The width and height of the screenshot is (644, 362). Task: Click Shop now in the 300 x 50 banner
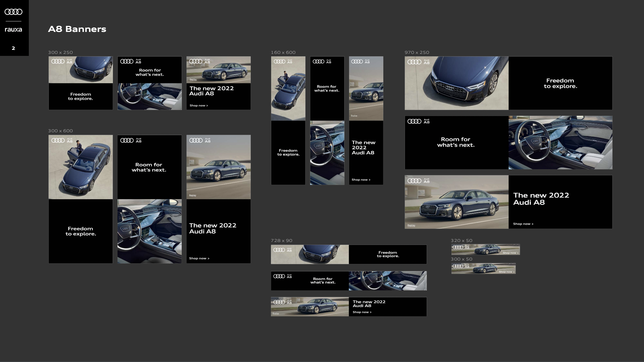point(507,272)
